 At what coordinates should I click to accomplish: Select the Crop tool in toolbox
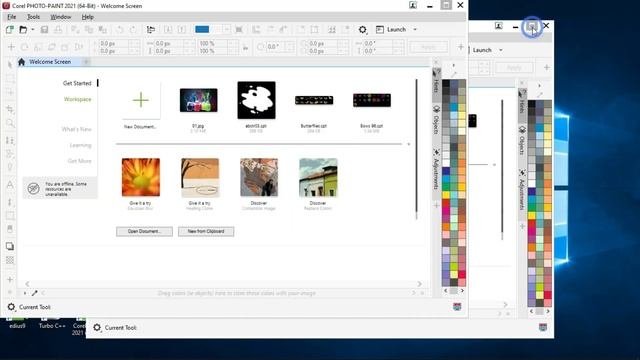(x=10, y=109)
